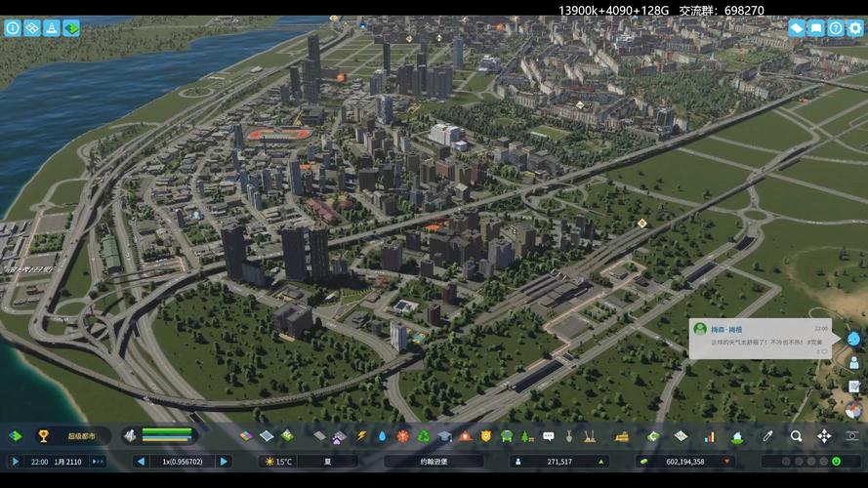
Task: Open the settings gear at top right
Action: (854, 27)
